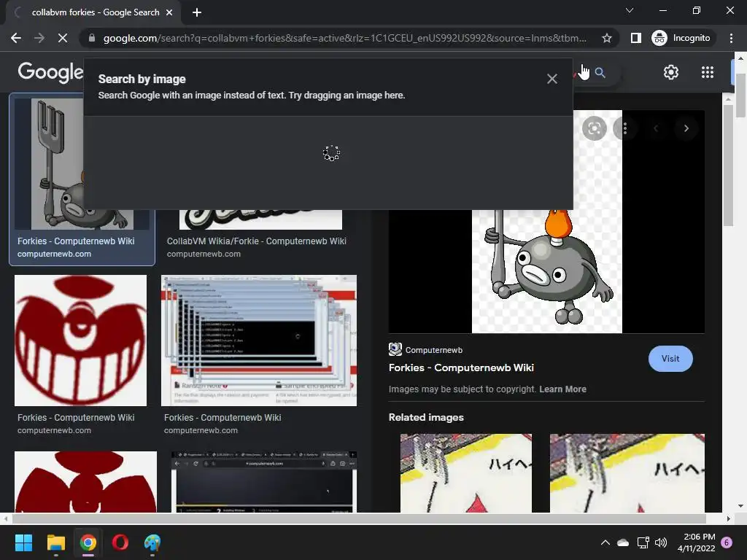View site information lock icon
This screenshot has height=560, width=747.
[x=92, y=38]
